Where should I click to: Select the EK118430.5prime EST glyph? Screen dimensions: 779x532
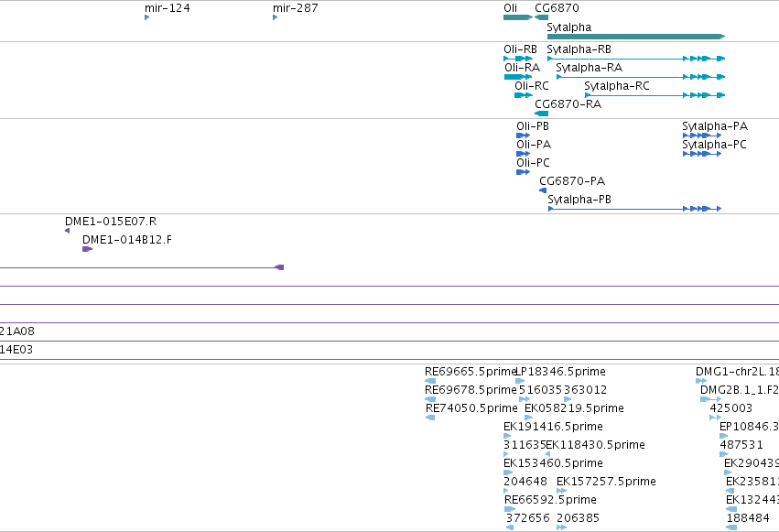point(548,454)
